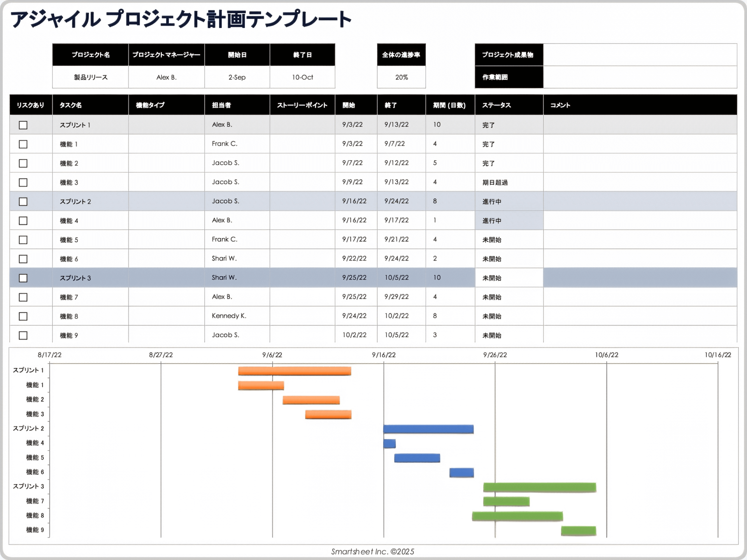The image size is (747, 560).
Task: Click the 製品リリース project name cell
Action: click(90, 77)
